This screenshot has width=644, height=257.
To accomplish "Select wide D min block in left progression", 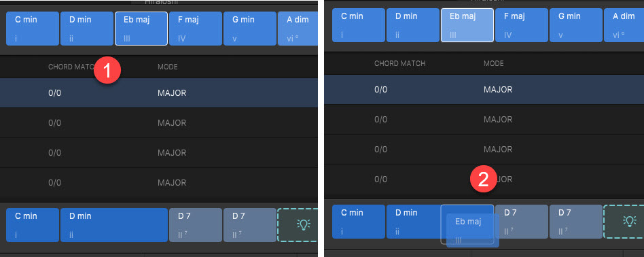I will [x=113, y=225].
